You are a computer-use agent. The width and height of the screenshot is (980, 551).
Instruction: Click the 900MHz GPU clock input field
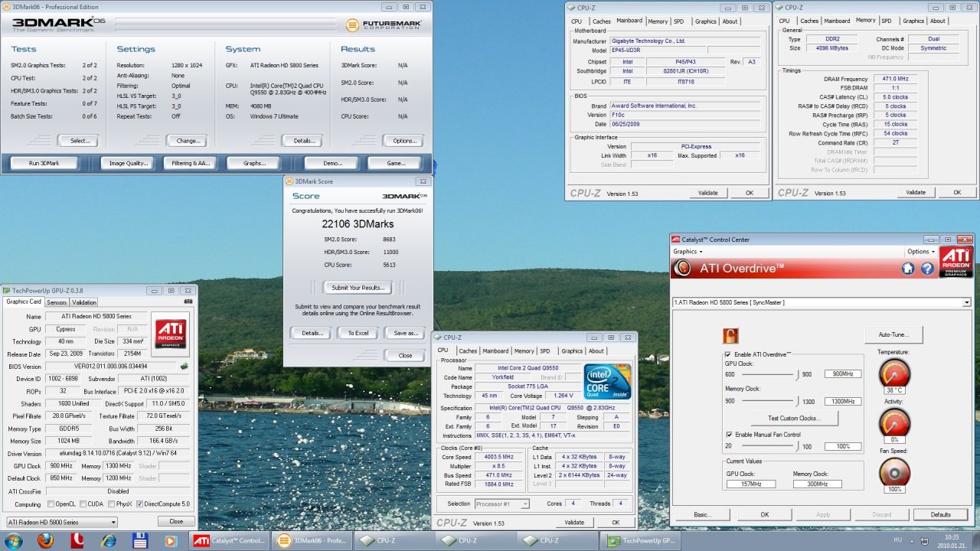pos(844,374)
